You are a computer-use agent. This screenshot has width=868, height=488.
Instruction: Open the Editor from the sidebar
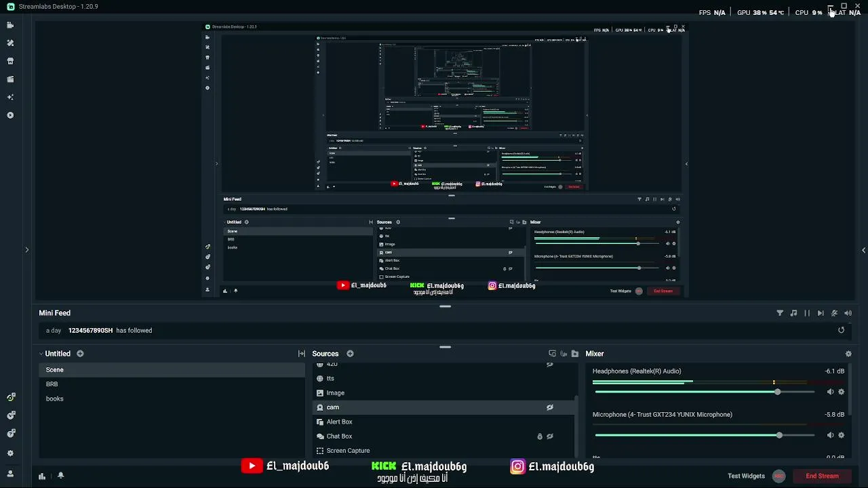click(x=10, y=25)
